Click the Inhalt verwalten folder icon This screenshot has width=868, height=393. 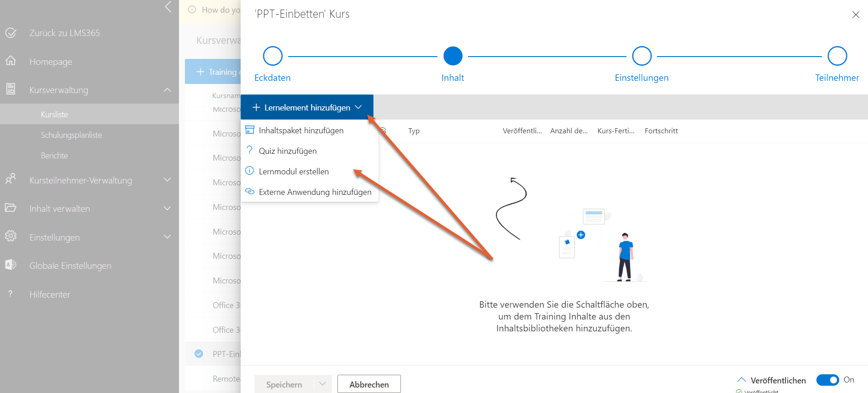11,208
